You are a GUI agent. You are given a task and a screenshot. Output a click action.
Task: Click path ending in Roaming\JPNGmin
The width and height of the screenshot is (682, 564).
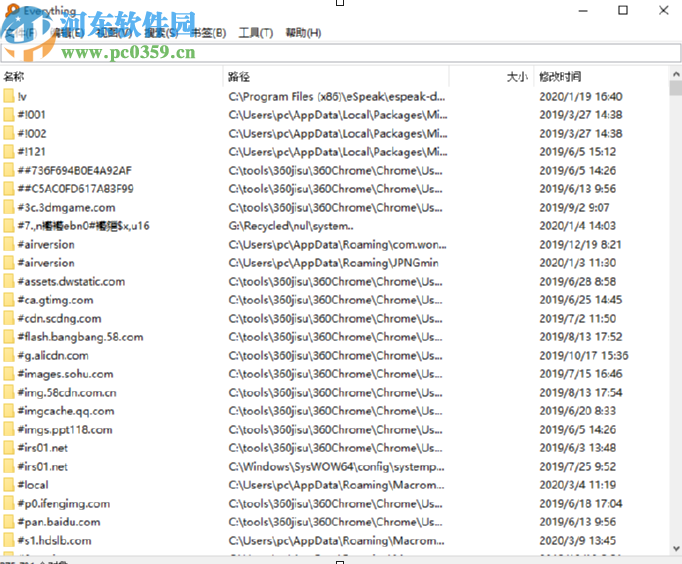[333, 263]
